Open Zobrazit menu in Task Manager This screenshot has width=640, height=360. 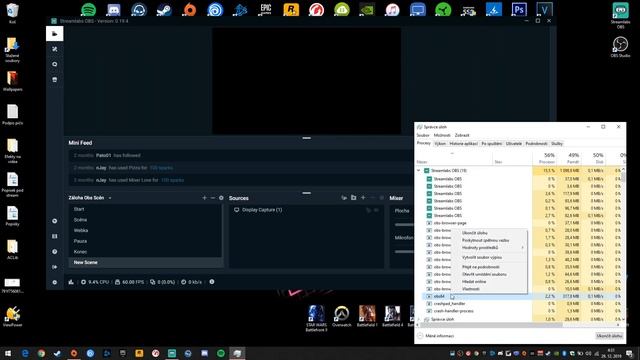pyautogui.click(x=462, y=135)
